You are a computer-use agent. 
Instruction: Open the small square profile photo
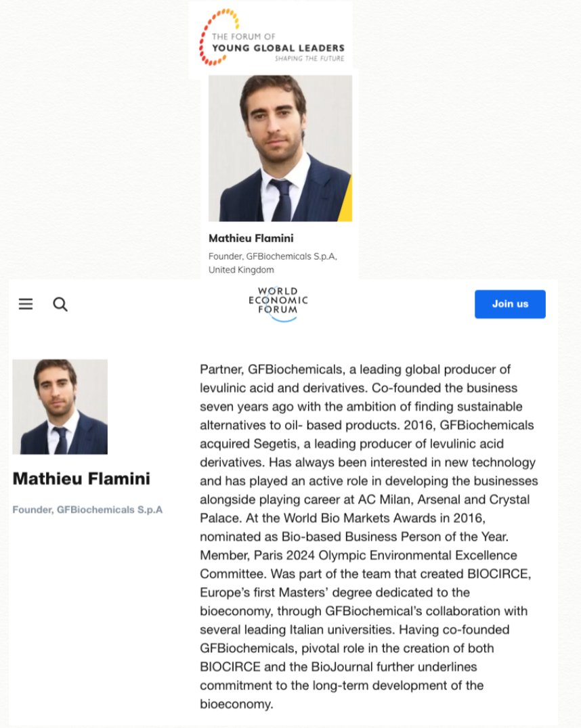(60, 407)
